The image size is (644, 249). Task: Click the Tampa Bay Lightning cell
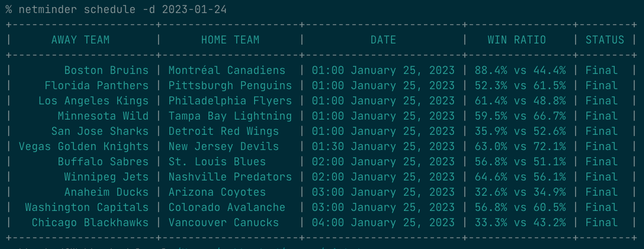pyautogui.click(x=230, y=116)
